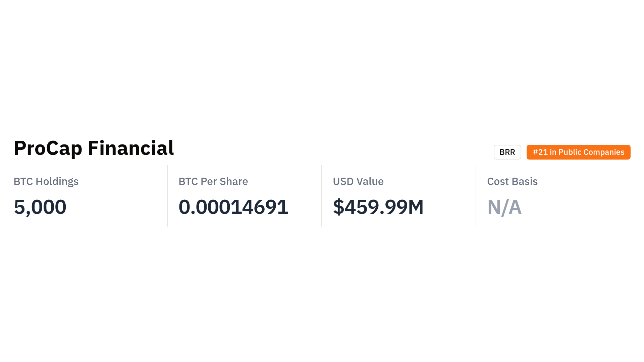Click the dollar sign in the USD value

pyautogui.click(x=338, y=207)
